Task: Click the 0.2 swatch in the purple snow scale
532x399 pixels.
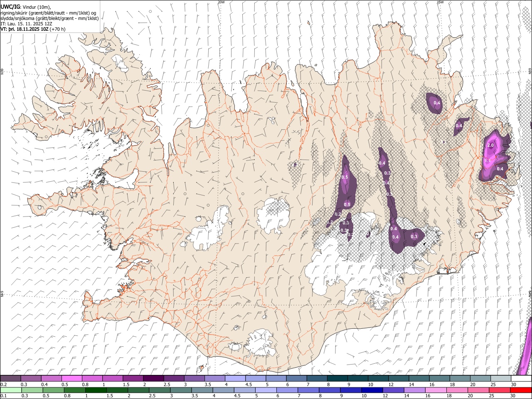Action: pos(10,379)
